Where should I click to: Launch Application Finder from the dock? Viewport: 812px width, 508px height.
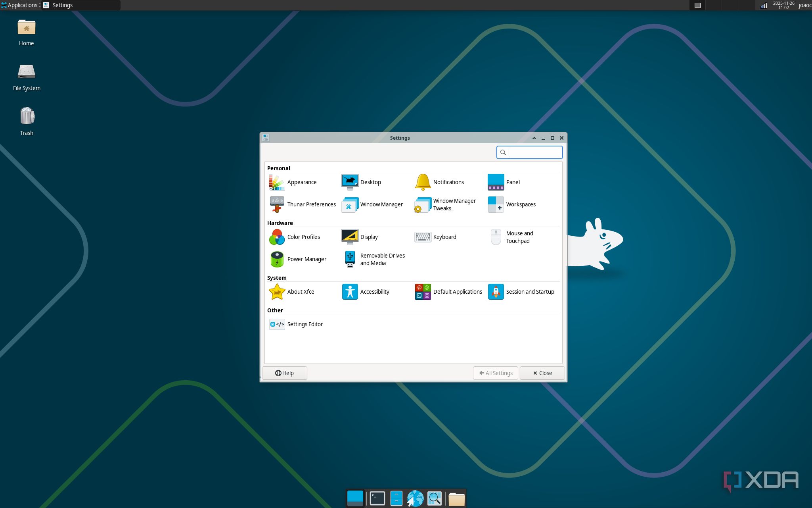435,498
